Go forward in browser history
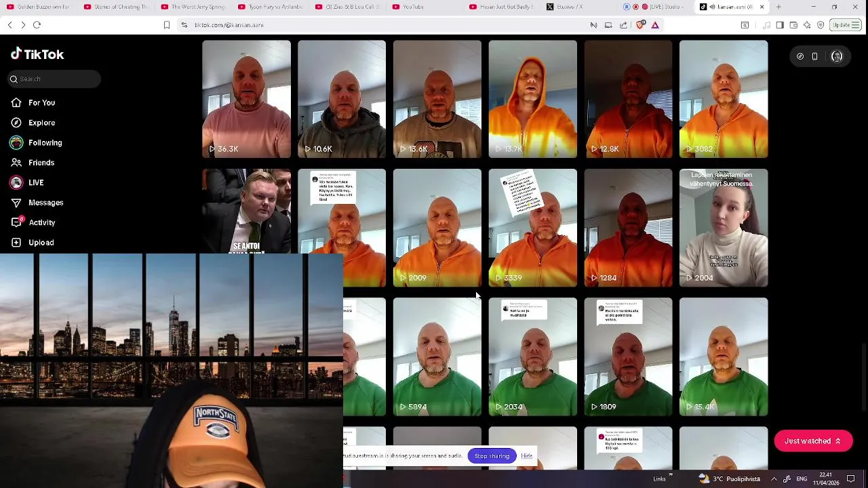The width and height of the screenshot is (868, 488). (x=23, y=25)
